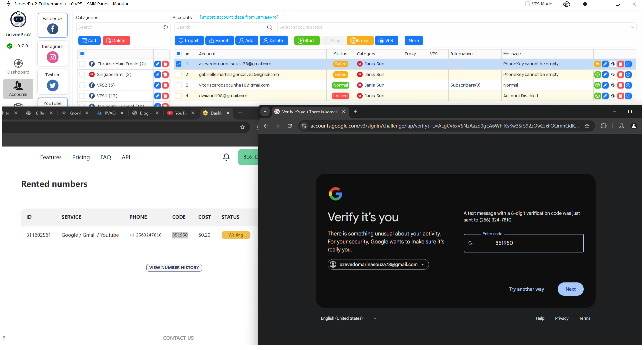Viewport: 644px width, 350px height.
Task: Click the accounts Search field
Action: click(224, 27)
